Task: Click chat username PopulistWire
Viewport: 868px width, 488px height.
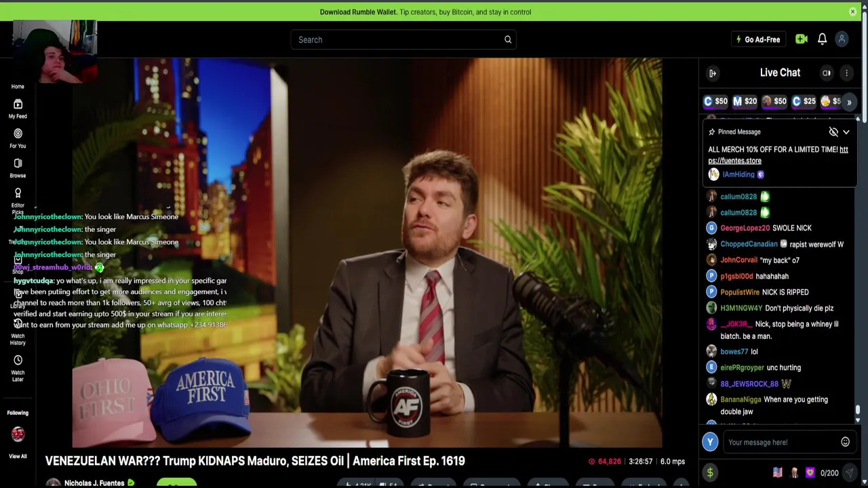Action: click(740, 292)
